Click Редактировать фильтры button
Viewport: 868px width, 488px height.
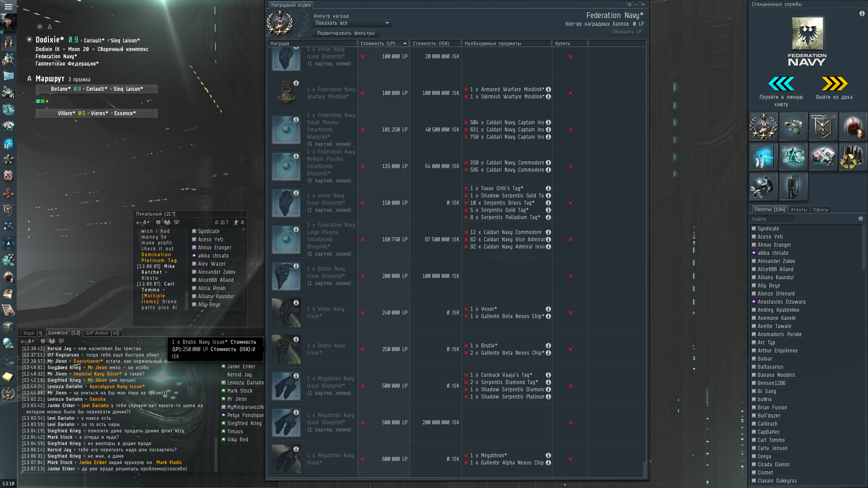point(346,33)
